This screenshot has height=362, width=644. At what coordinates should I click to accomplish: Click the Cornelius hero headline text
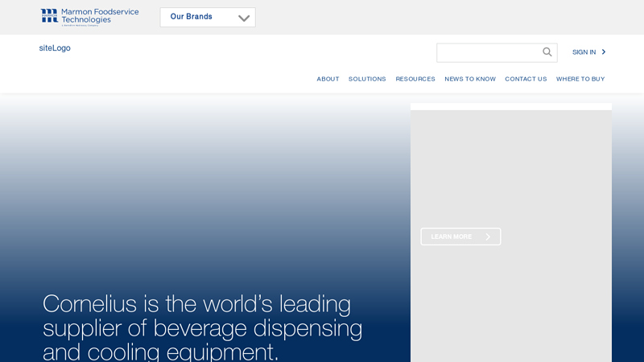click(x=202, y=327)
